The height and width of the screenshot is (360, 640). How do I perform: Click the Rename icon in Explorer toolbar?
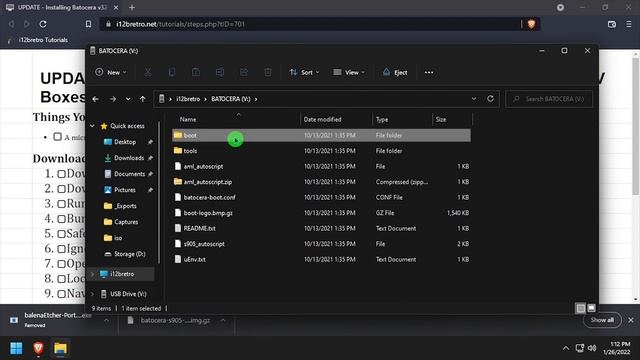coord(220,72)
